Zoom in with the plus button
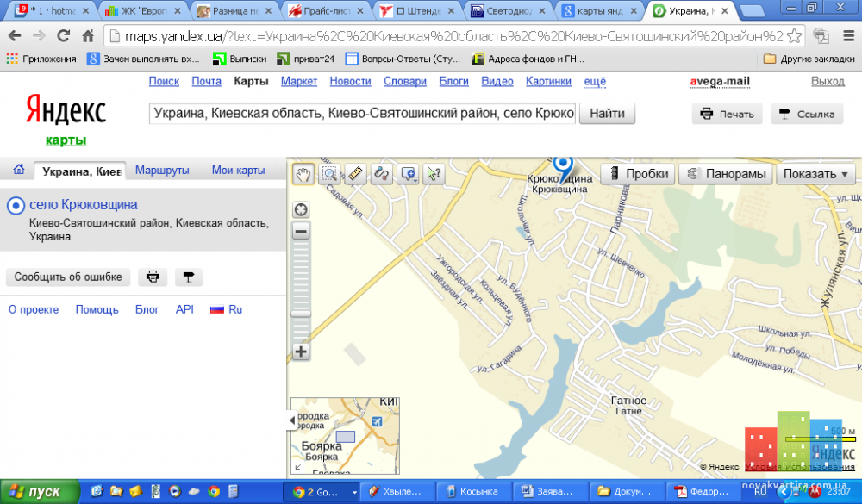The image size is (862, 504). (301, 352)
